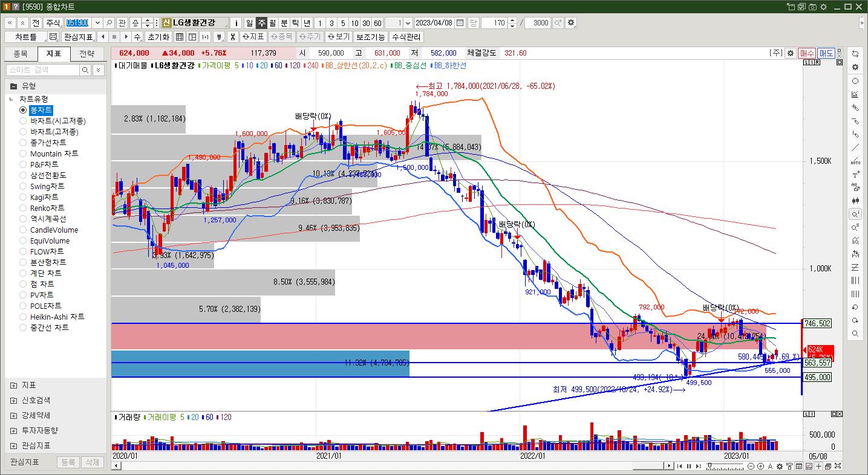Image resolution: width=868 pixels, height=475 pixels.
Task: Select the circle drawing tool
Action: pos(855,81)
